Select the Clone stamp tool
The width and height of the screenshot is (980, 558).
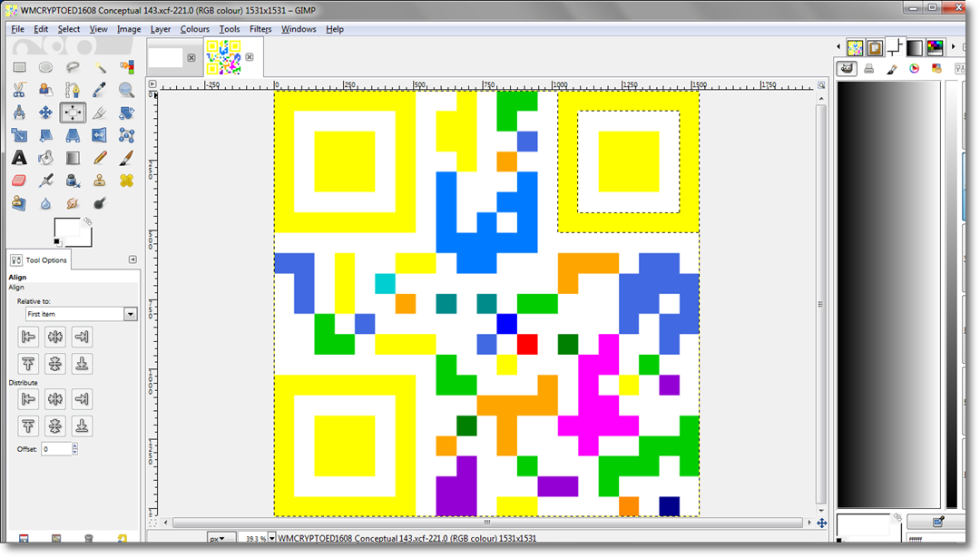(x=100, y=181)
